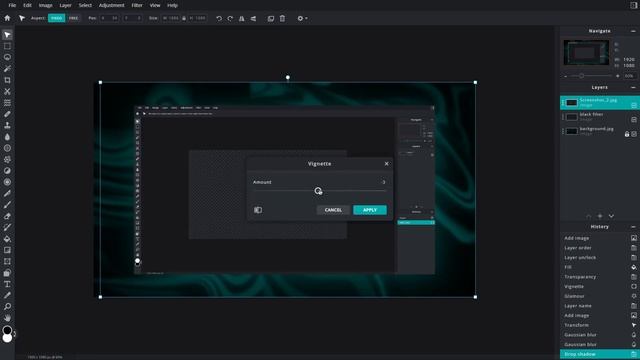Image resolution: width=640 pixels, height=360 pixels.
Task: Rotate layer right in options bar
Action: (x=230, y=18)
